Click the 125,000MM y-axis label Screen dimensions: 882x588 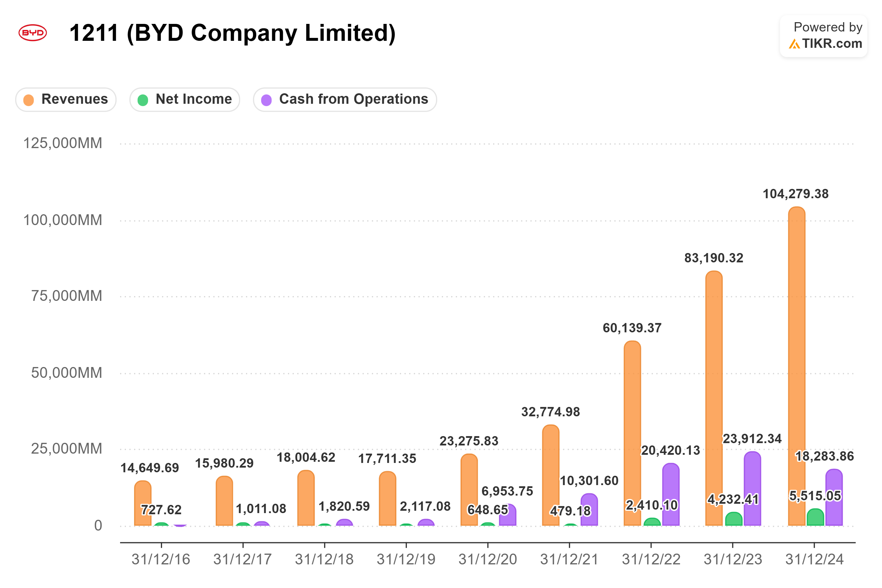click(x=63, y=143)
